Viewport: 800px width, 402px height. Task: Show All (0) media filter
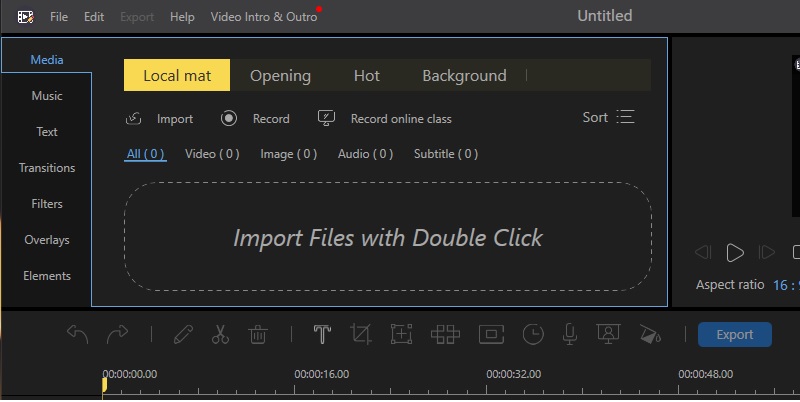point(145,154)
